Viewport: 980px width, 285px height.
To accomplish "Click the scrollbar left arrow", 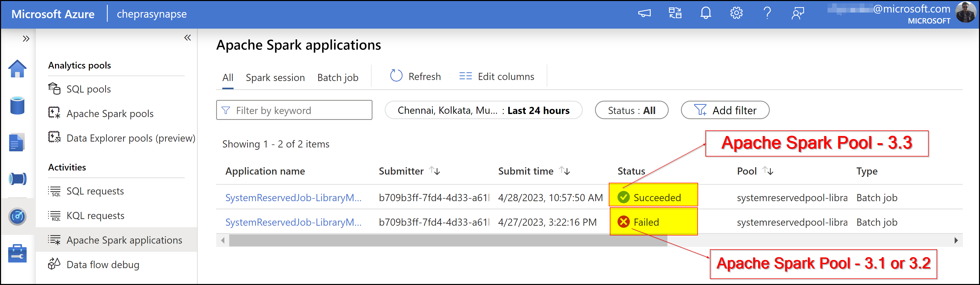I will pos(223,240).
